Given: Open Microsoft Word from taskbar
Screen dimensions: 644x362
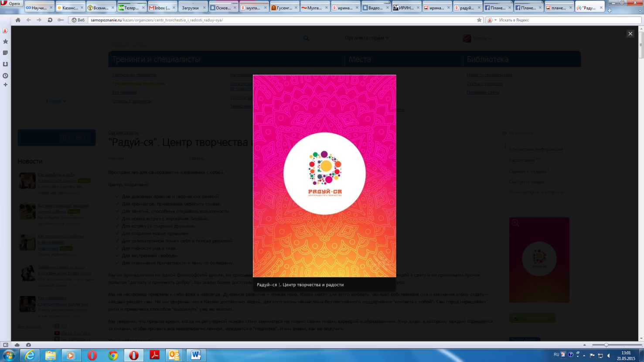Looking at the screenshot, I should pos(196,355).
